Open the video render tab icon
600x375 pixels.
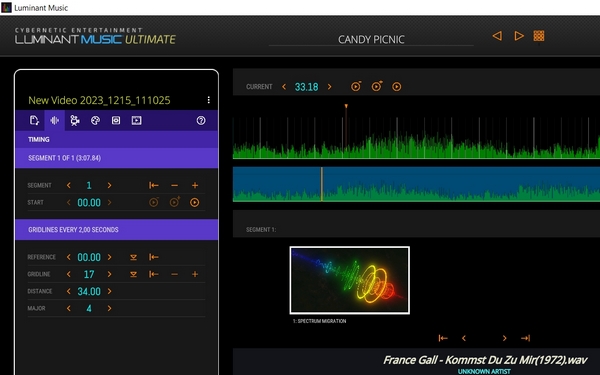click(136, 121)
